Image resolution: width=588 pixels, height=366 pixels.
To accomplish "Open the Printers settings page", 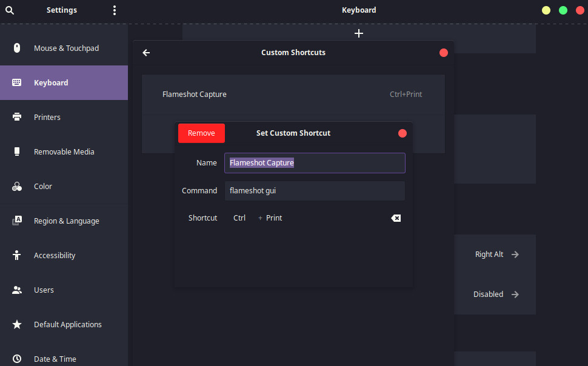I will point(64,117).
